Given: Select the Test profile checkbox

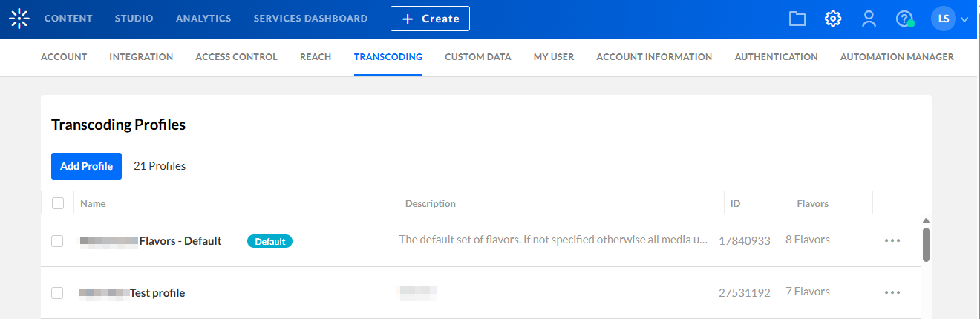Looking at the screenshot, I should pos(57,293).
